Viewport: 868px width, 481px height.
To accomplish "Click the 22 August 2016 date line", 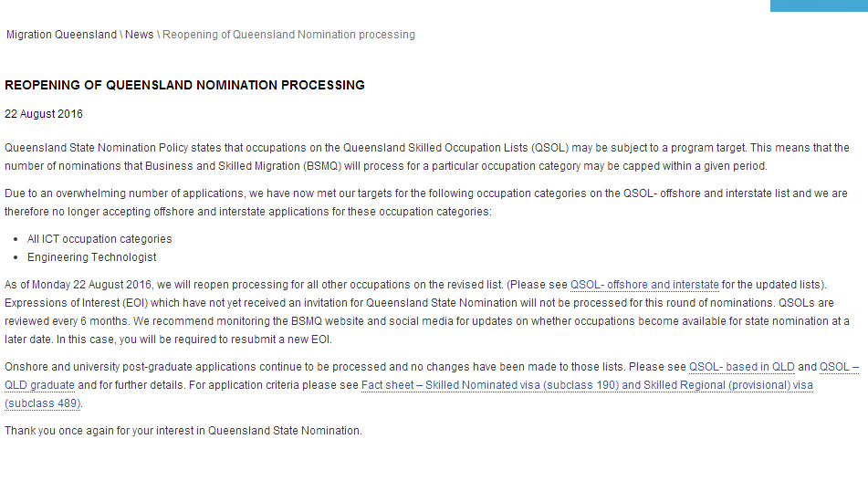I will point(44,114).
